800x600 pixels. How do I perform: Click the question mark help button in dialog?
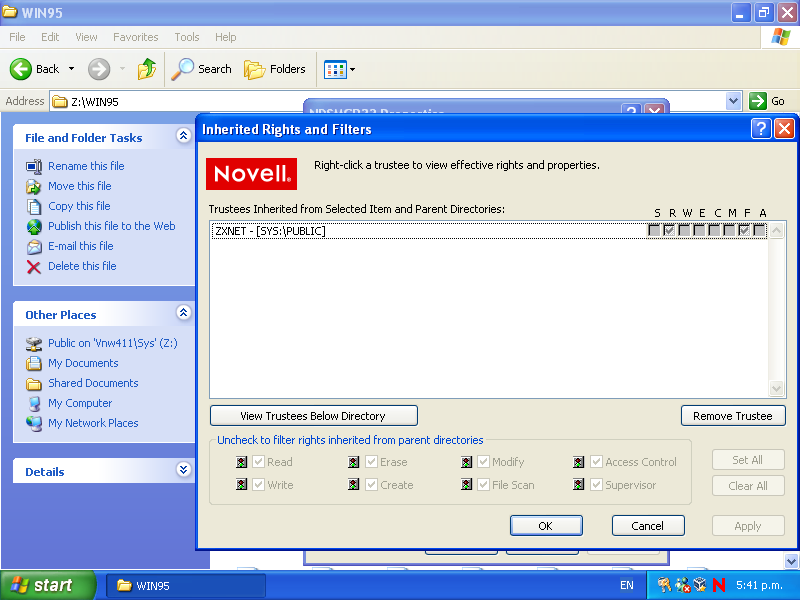pos(761,129)
